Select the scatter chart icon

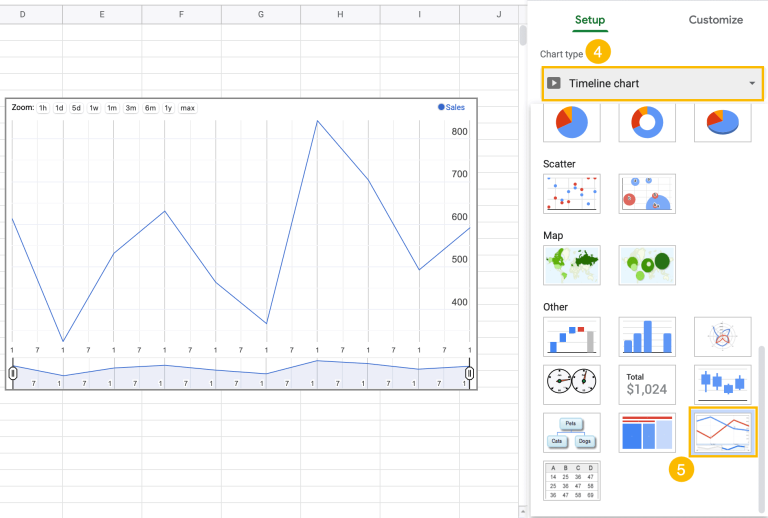point(572,193)
